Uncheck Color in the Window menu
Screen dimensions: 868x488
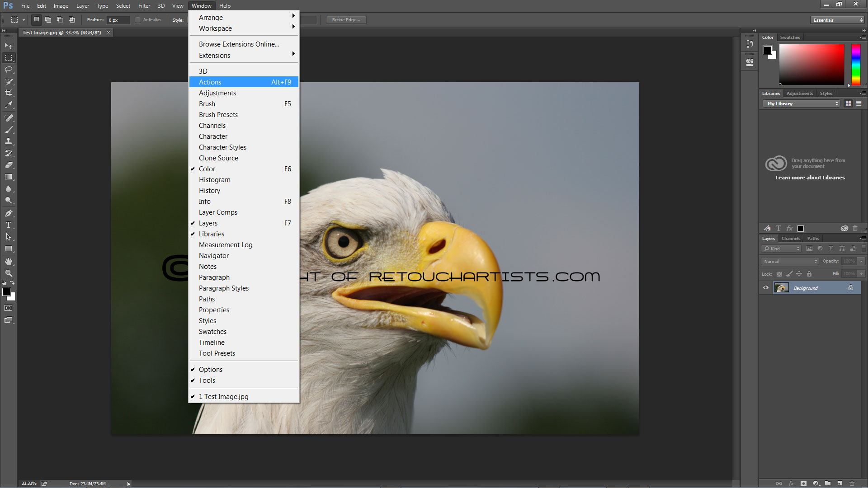pyautogui.click(x=244, y=169)
